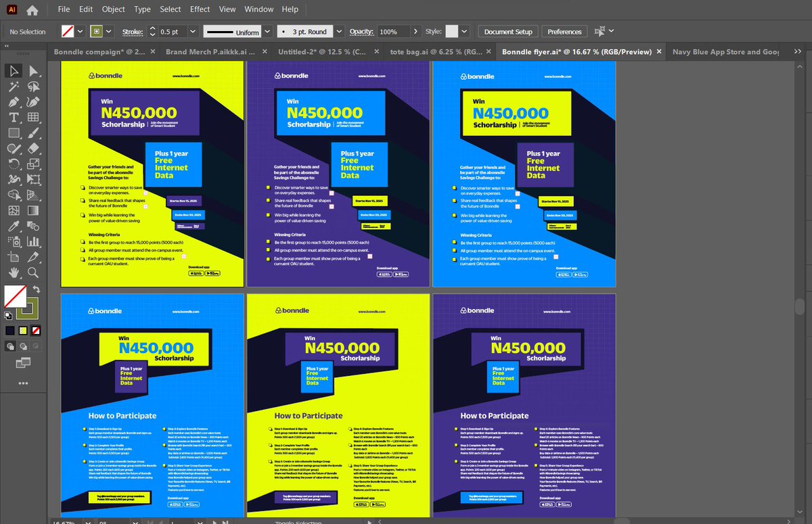Click the Change Screen Mode icon
The height and width of the screenshot is (524, 812).
(23, 363)
